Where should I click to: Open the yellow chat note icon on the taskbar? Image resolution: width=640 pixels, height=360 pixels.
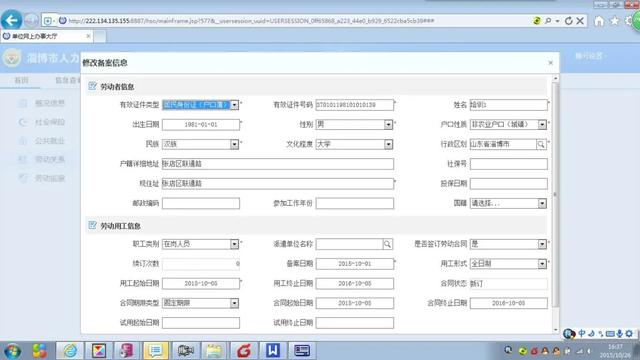tap(155, 351)
